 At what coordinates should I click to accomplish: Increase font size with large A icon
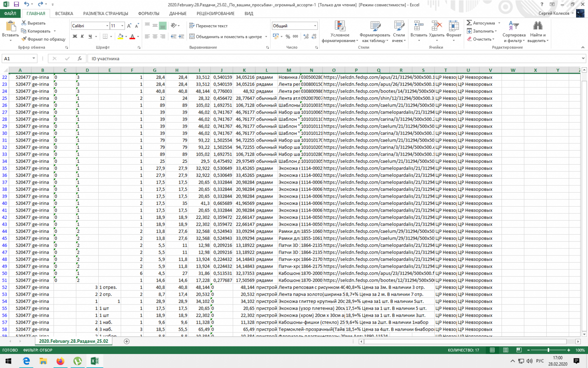(x=130, y=26)
